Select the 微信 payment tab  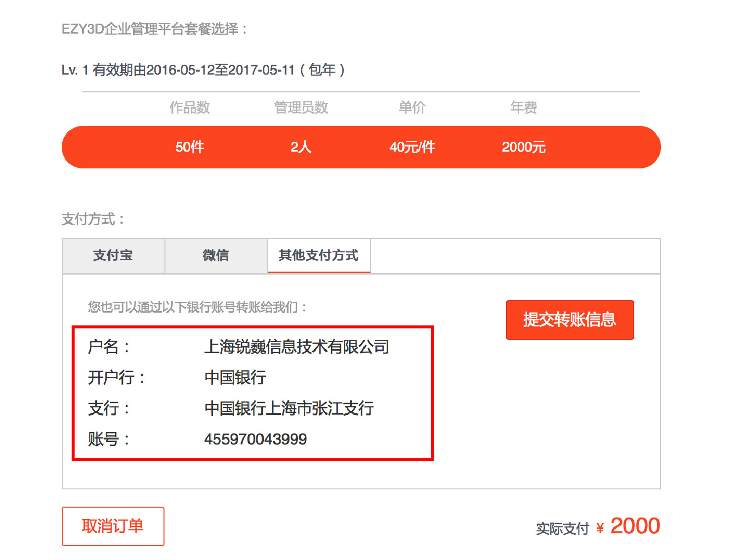pos(216,256)
